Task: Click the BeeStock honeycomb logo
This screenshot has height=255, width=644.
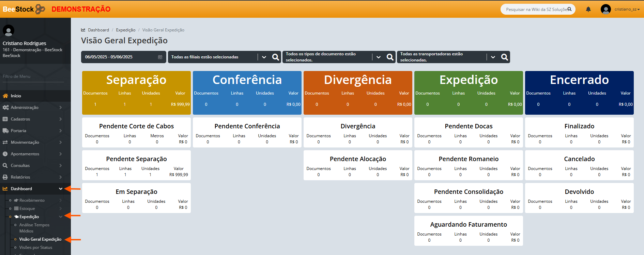Action: click(x=40, y=9)
